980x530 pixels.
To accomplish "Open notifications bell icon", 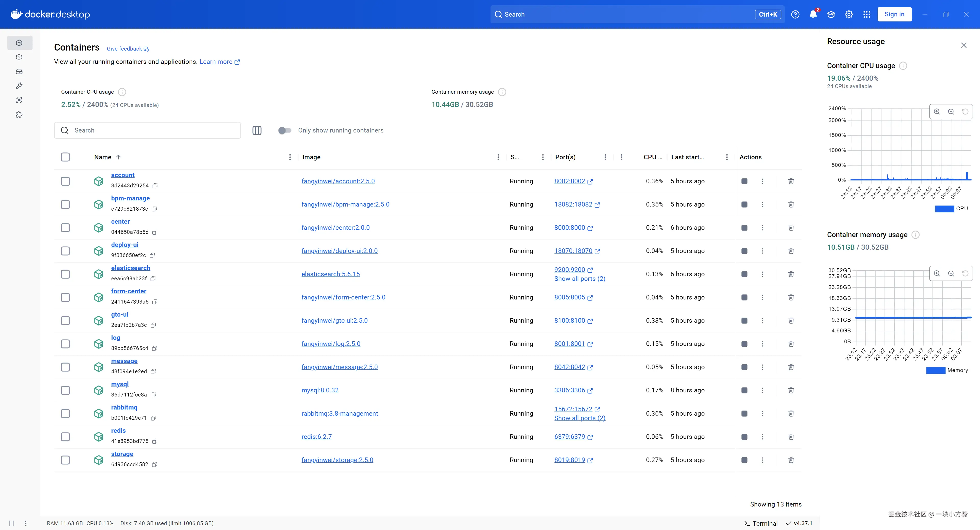I will [x=813, y=15].
